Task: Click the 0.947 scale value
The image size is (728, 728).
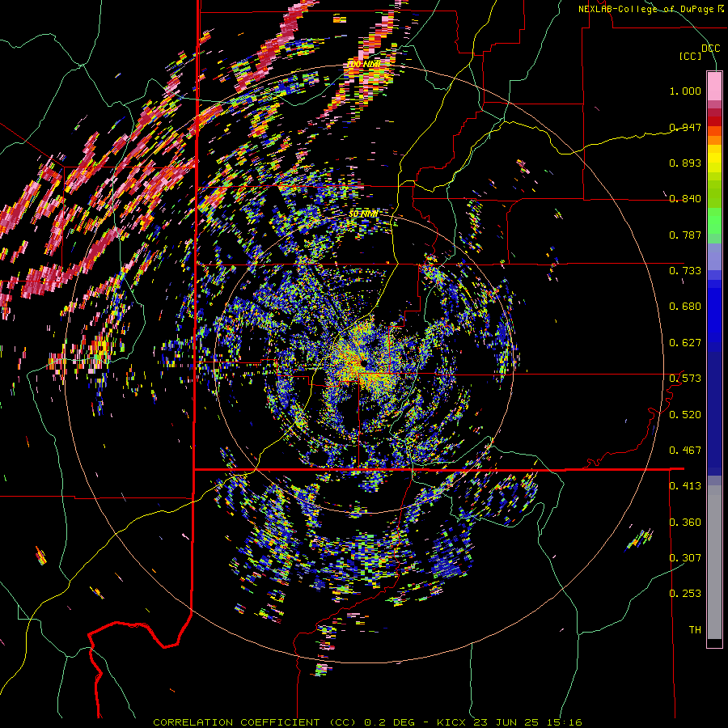Action: click(x=685, y=127)
